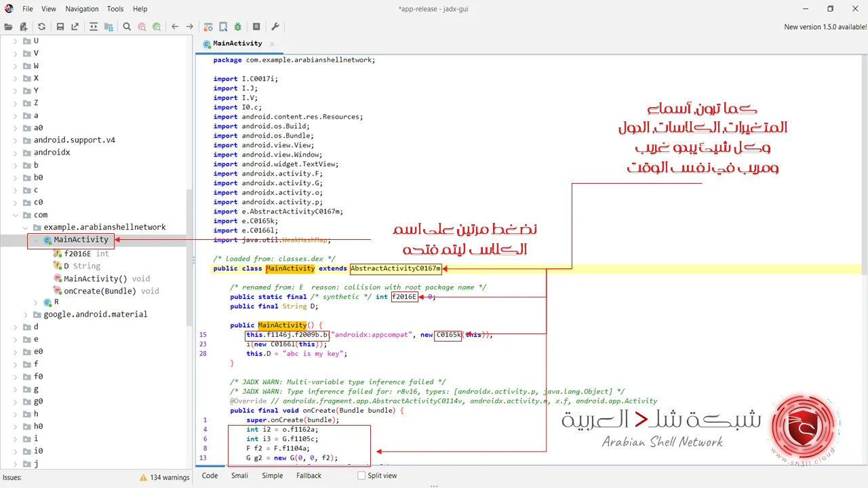Click the C0165k class reference in the code

pyautogui.click(x=448, y=335)
